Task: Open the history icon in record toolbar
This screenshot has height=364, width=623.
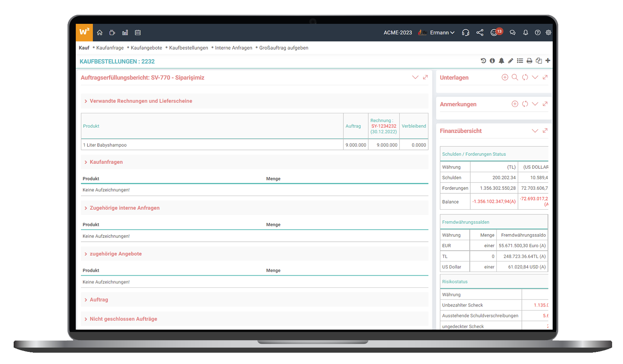Action: [x=483, y=61]
